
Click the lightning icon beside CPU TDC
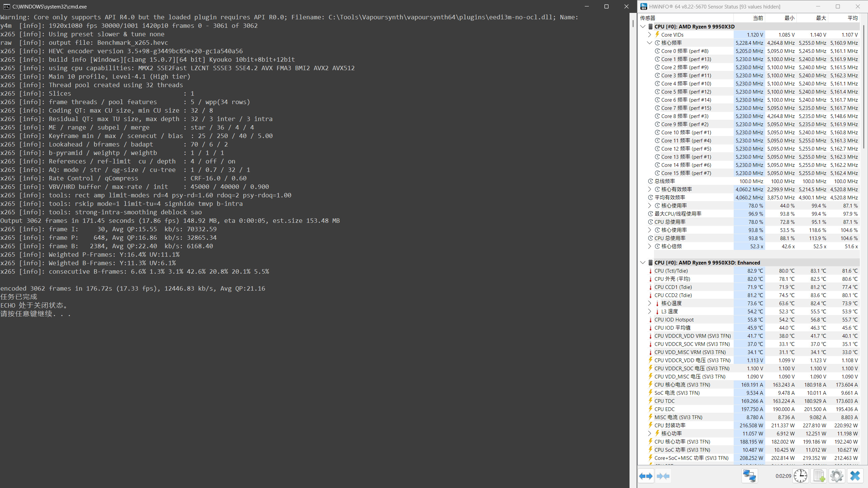pyautogui.click(x=650, y=401)
